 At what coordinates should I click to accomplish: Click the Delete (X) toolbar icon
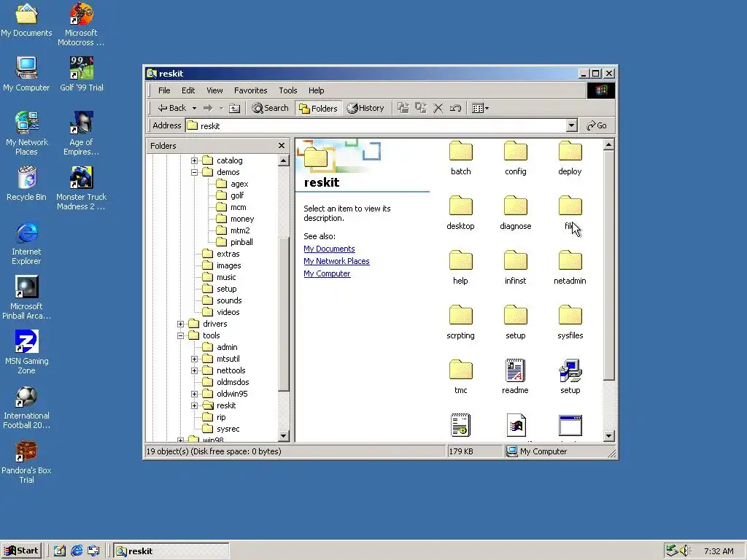438,108
